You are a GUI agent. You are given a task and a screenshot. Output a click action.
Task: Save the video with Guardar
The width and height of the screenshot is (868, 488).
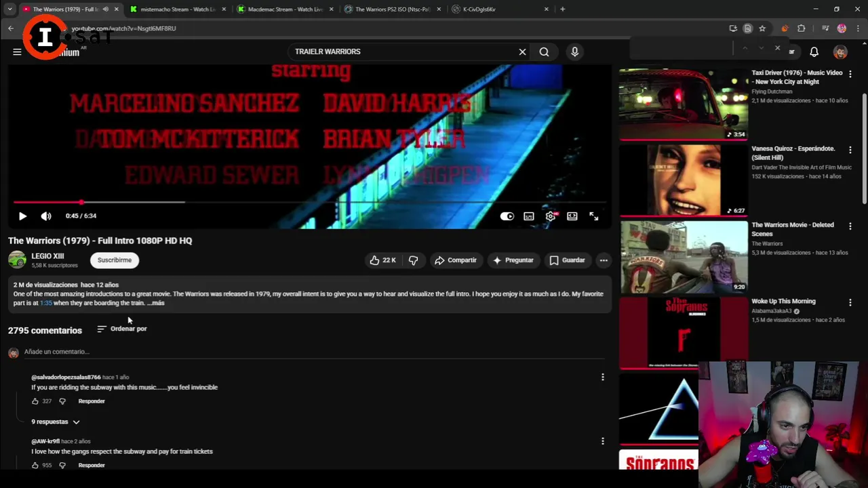click(567, 260)
